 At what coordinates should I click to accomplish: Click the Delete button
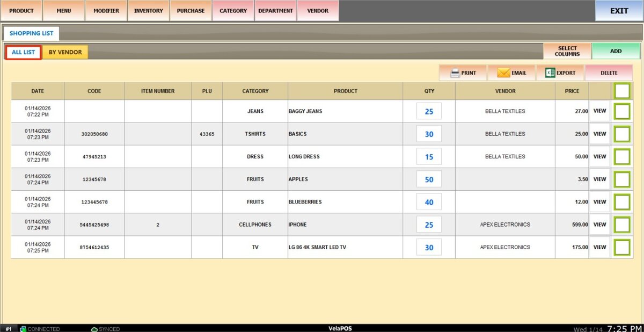[609, 73]
